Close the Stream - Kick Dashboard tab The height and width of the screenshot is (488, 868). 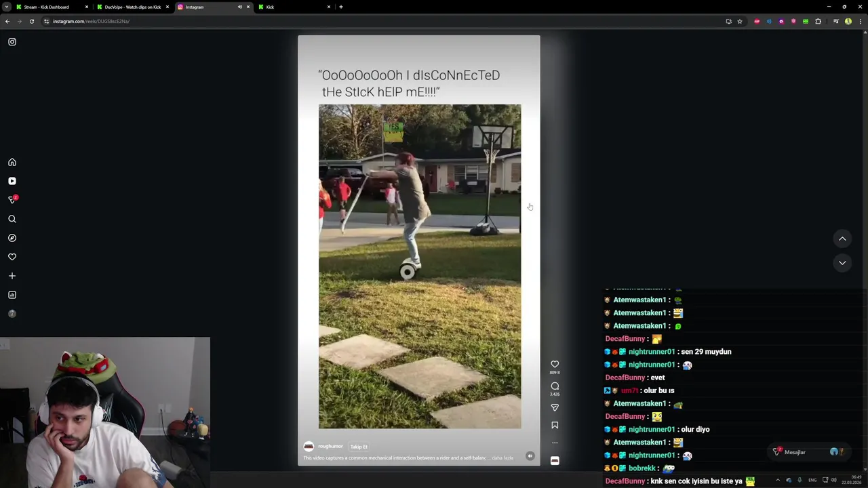tap(86, 7)
